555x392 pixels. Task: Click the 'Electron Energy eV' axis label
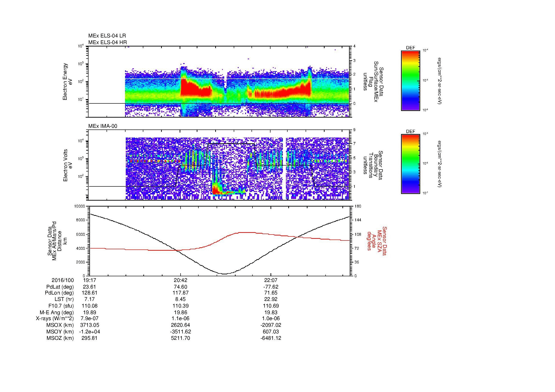coord(67,82)
